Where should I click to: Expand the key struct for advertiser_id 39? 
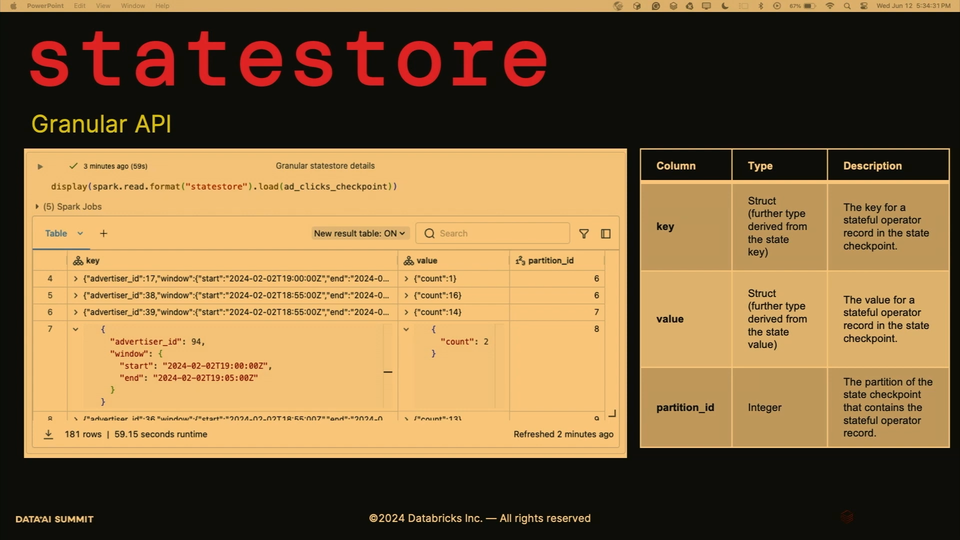pyautogui.click(x=75, y=312)
